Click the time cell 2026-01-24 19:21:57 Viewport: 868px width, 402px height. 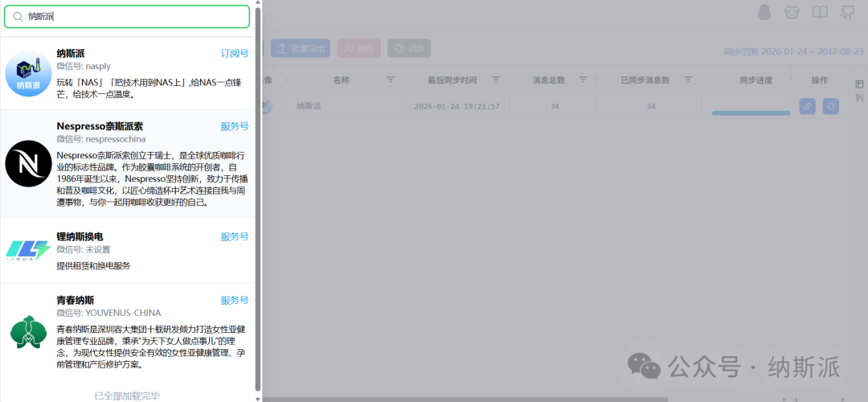(457, 106)
